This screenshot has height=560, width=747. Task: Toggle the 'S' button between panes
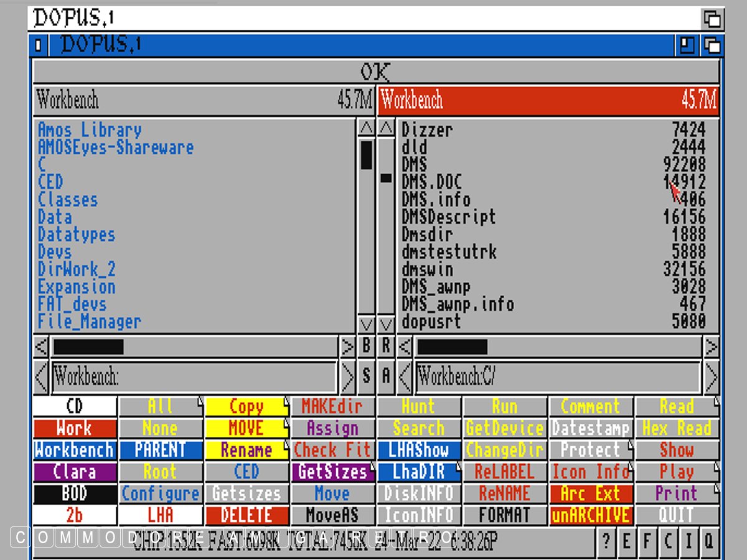(x=367, y=376)
